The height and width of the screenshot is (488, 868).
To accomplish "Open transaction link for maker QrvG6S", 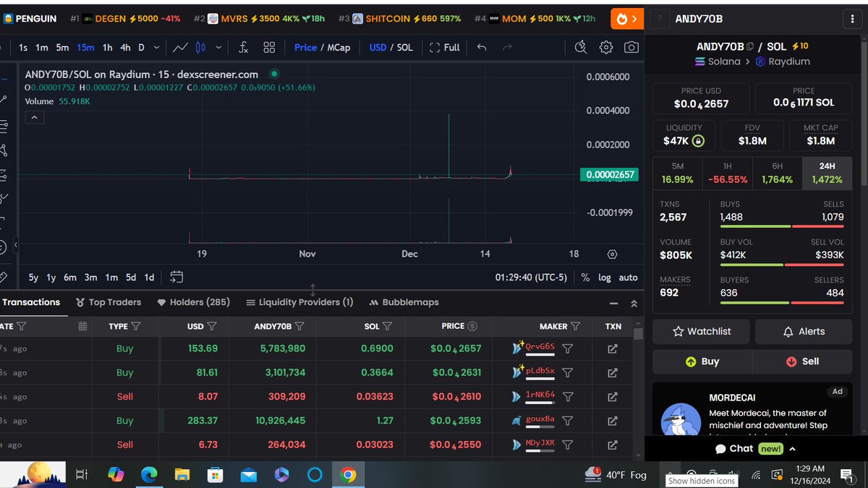I will [613, 349].
